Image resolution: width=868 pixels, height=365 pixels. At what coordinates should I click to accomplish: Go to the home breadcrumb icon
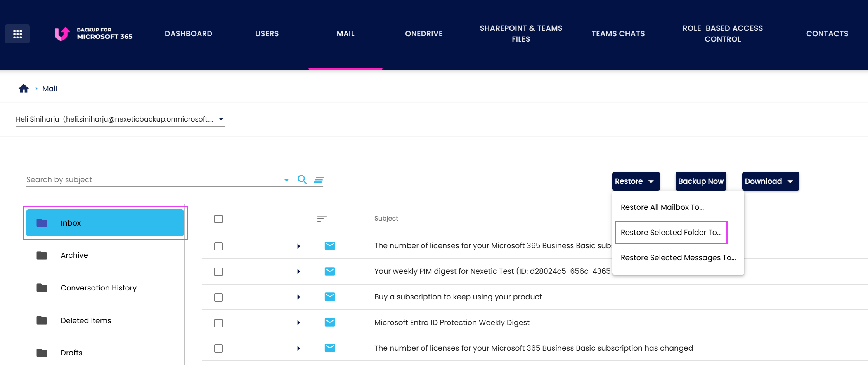24,89
